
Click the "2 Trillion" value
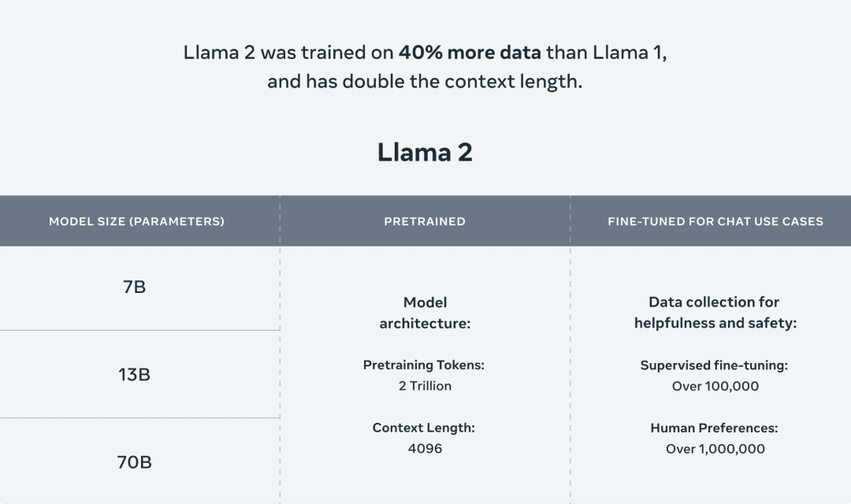coord(425,386)
